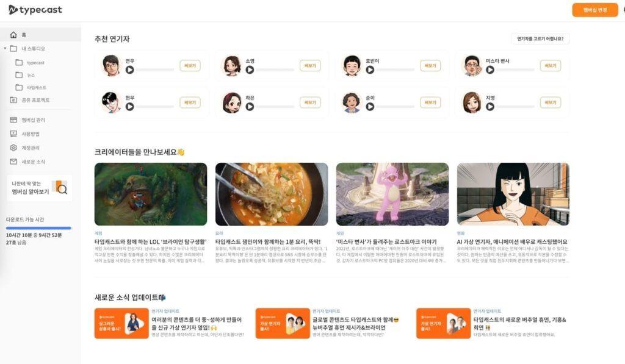Open news 버추얼 휴먼 제시카&브라이언
Viewport: 625px width, 364px height.
pos(356,323)
